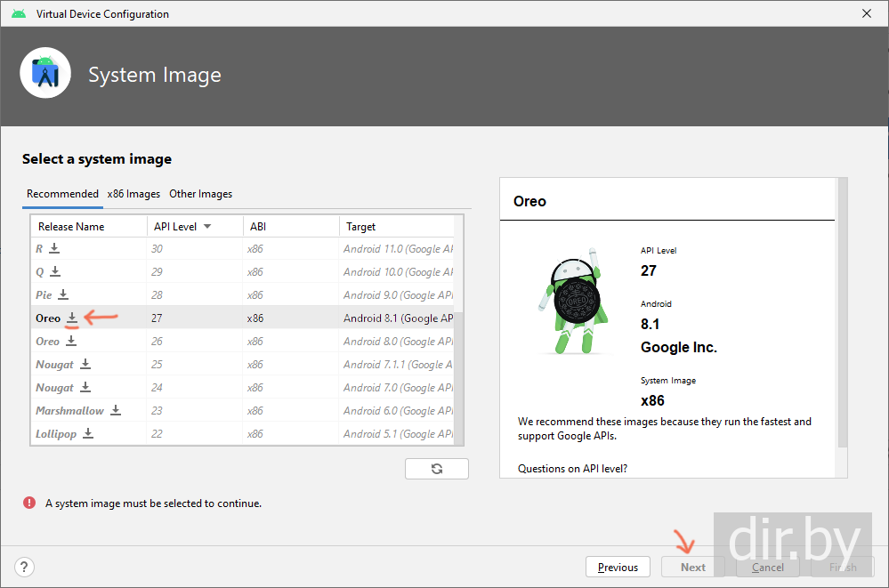Screen dimensions: 889x588
Task: Refresh the system image list
Action: pyautogui.click(x=436, y=469)
